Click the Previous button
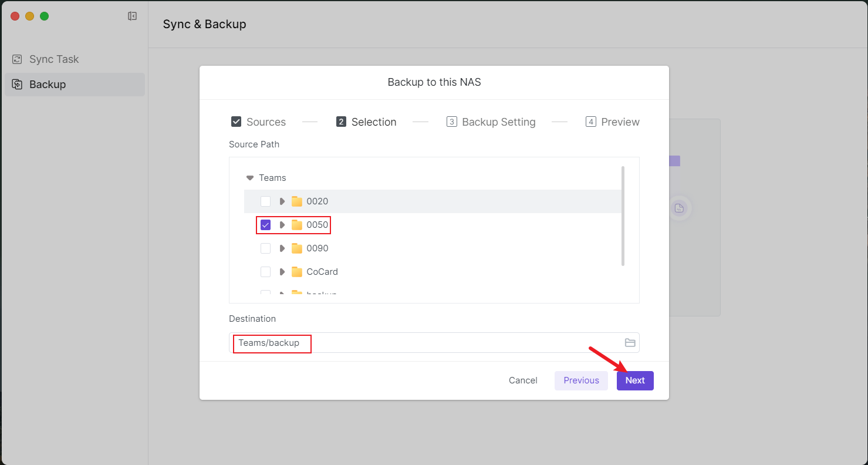The height and width of the screenshot is (465, 868). (581, 380)
